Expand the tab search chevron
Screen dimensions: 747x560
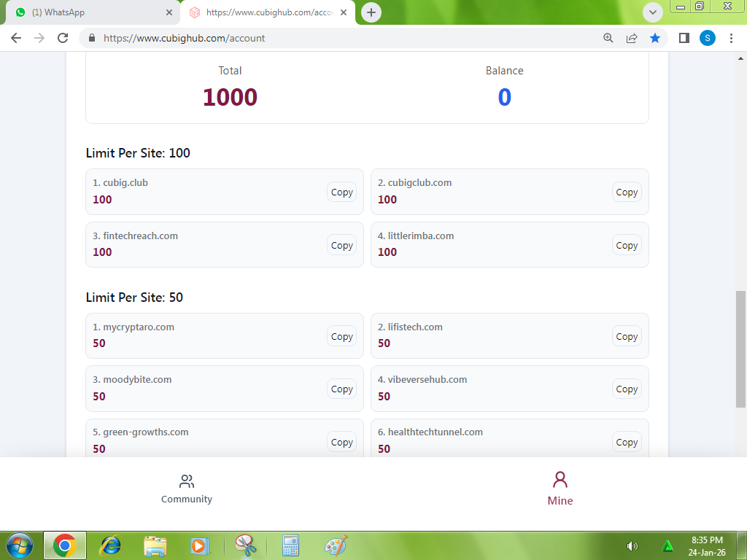point(652,12)
